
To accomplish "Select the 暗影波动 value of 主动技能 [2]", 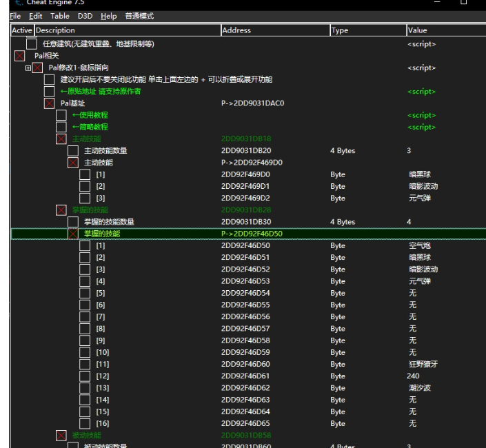I will pyautogui.click(x=423, y=186).
